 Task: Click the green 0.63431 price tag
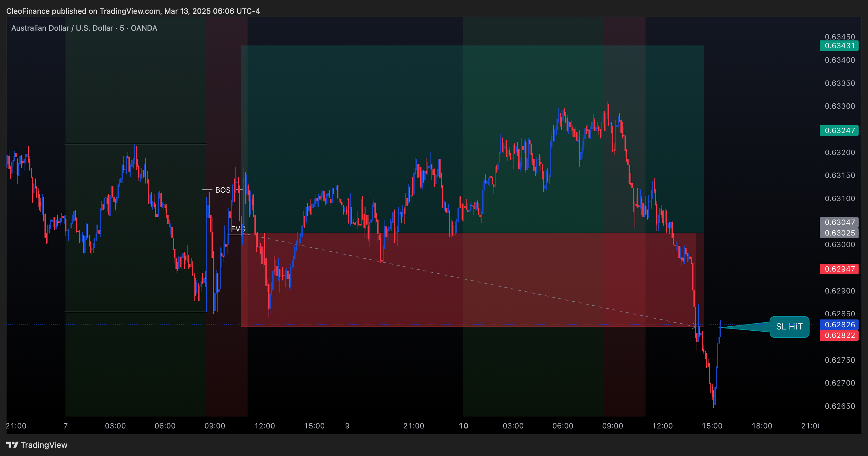point(839,46)
